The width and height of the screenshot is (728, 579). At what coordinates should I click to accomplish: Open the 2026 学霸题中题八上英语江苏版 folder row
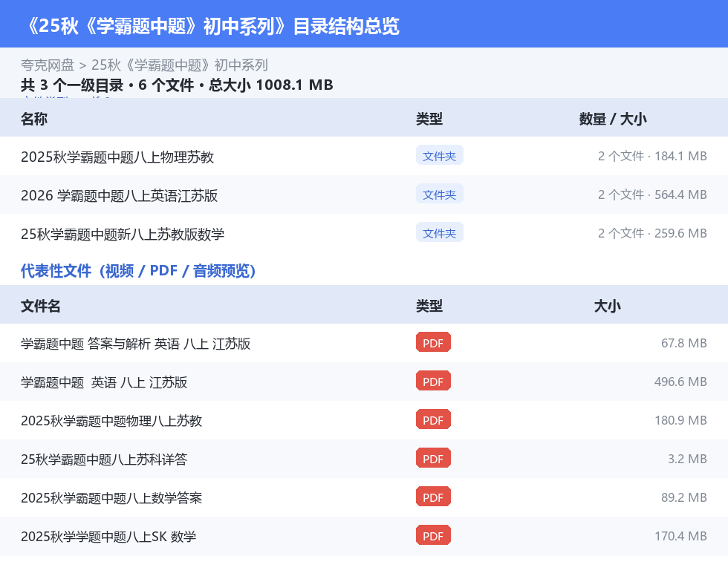point(364,194)
